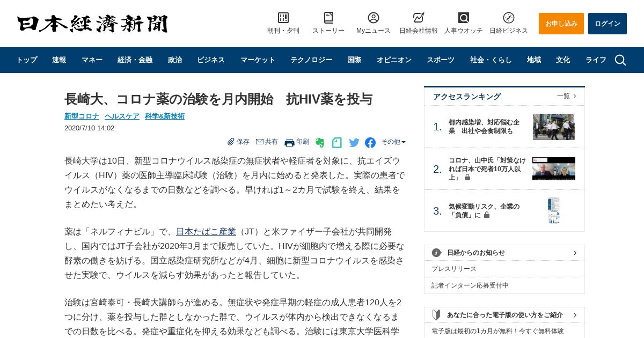Open the 朝刊・夕刊 newspaper icon
Viewport: 644px width, 338px height.
283,18
